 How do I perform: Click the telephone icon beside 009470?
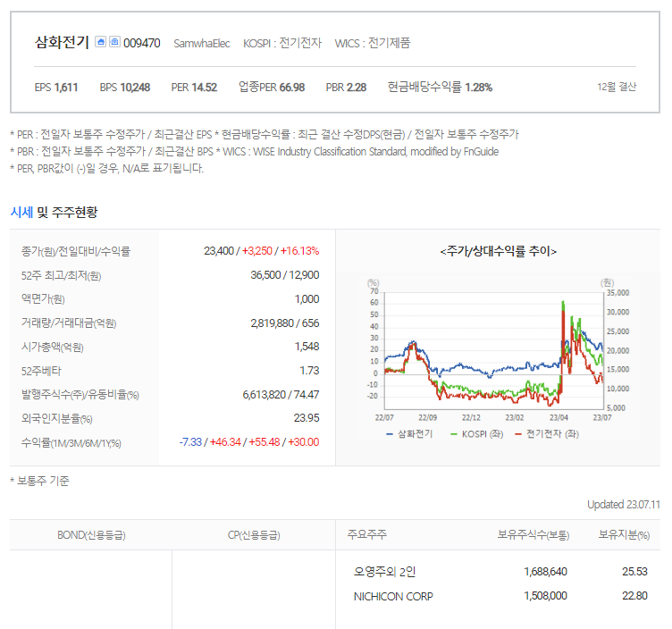pos(114,42)
